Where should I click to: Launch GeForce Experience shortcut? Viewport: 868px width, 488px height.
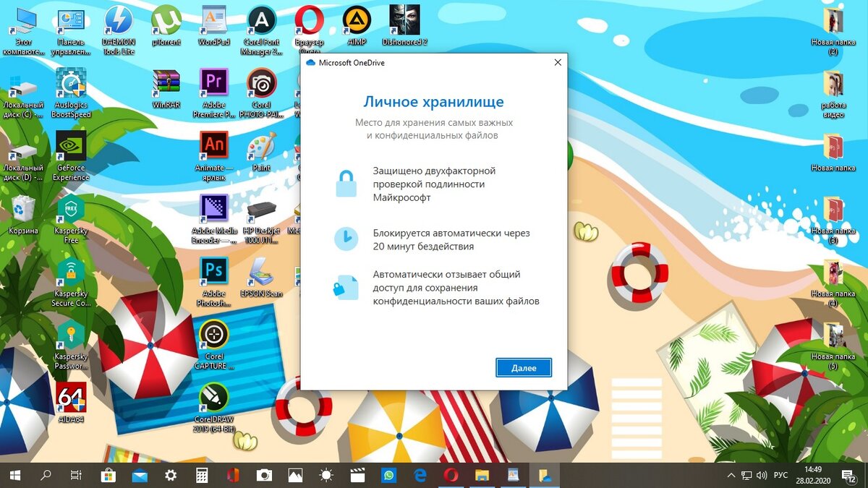[71, 156]
